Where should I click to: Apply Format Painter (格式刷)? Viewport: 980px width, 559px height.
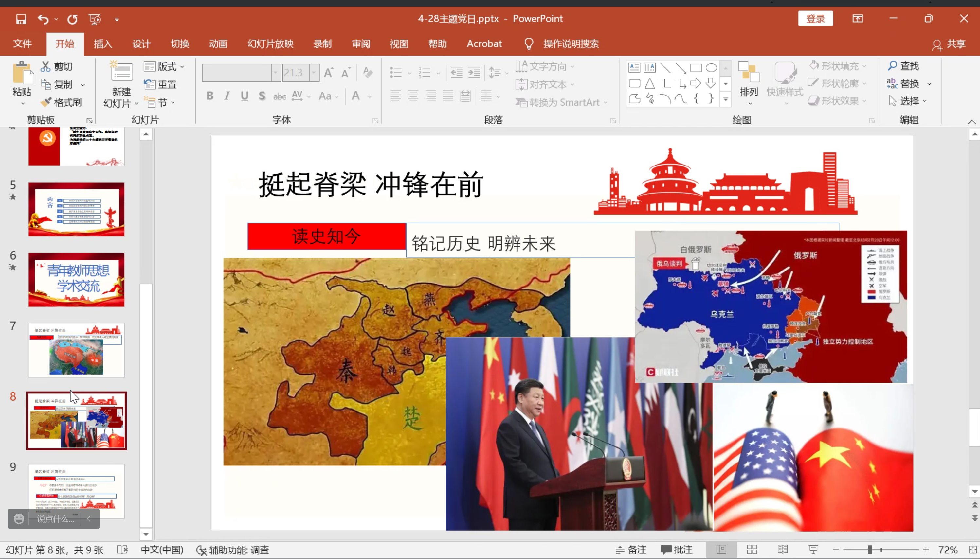tap(62, 102)
